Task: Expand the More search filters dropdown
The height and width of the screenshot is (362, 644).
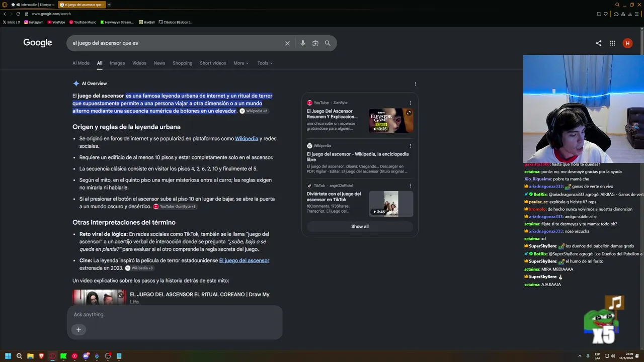Action: click(241, 63)
